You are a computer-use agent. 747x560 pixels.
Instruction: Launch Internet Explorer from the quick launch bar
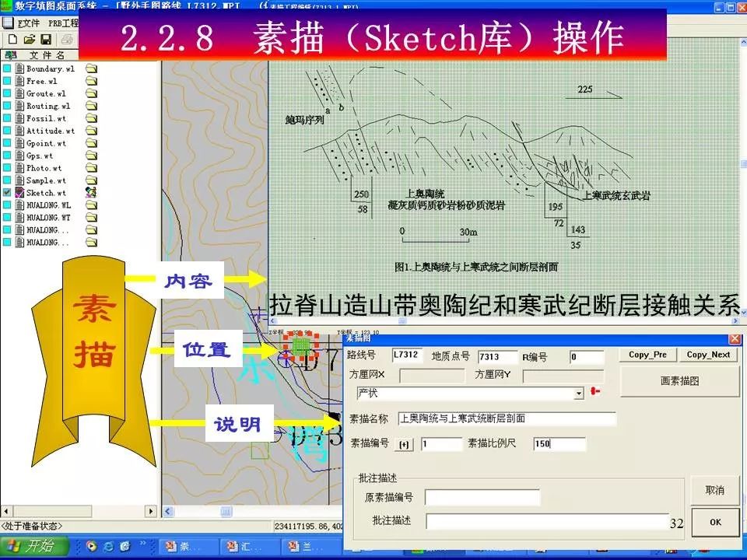coord(109,546)
